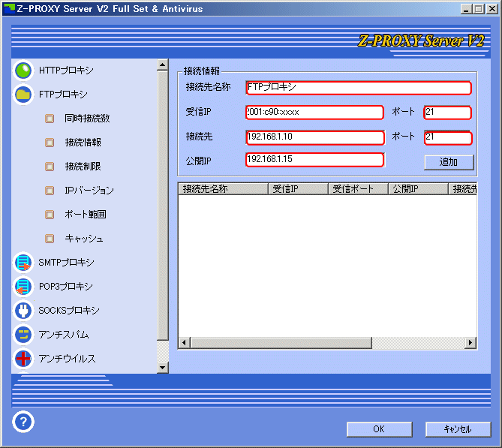Viewport: 502px width, 448px height.
Task: Open the 接続情報 sidebar item
Action: pos(83,143)
